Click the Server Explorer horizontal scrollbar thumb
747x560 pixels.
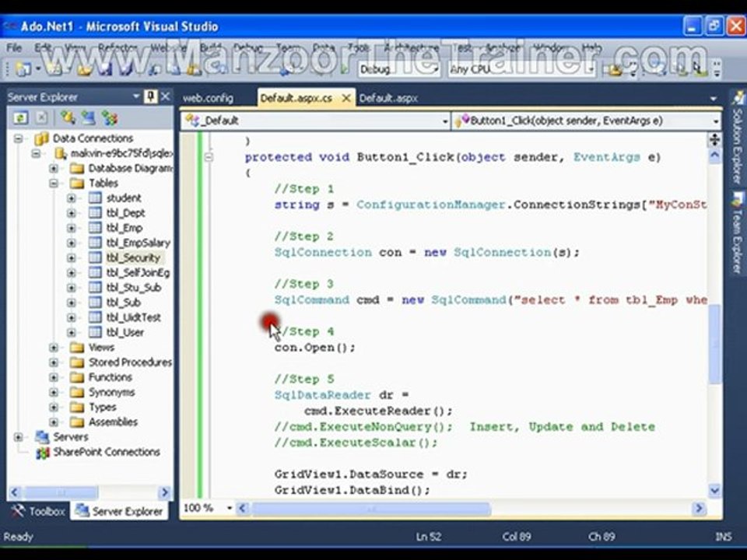coord(61,492)
